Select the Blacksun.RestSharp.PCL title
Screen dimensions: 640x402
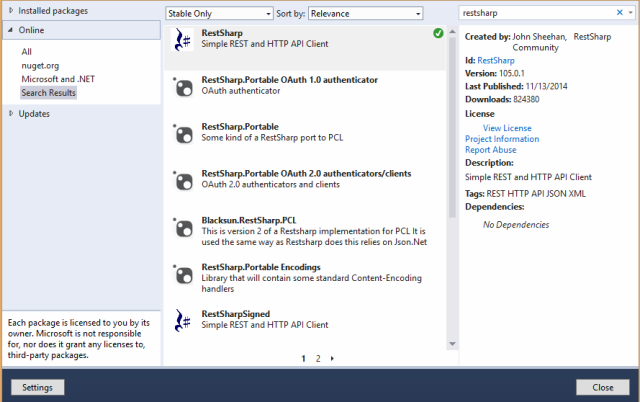click(x=249, y=221)
